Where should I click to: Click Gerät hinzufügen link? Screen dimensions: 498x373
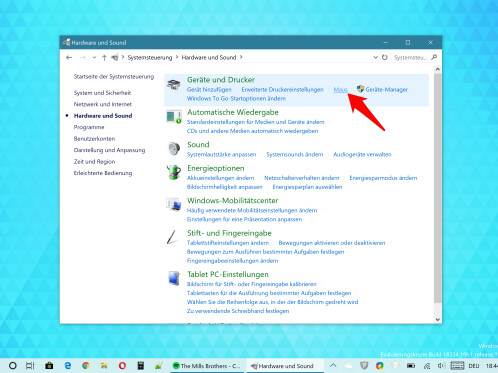[209, 89]
